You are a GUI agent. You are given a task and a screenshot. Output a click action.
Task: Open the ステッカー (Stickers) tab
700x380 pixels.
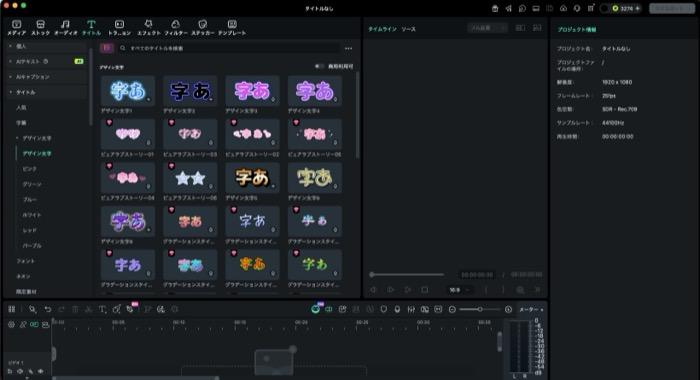pos(203,28)
